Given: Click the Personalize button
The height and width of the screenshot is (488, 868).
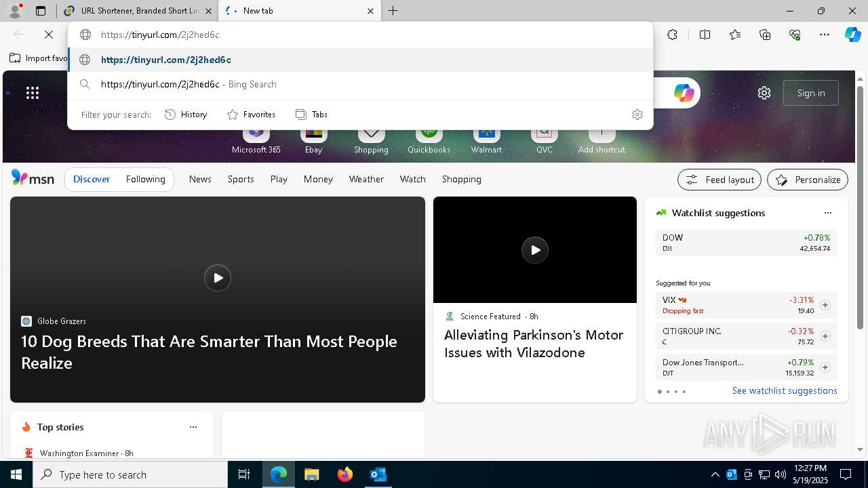Looking at the screenshot, I should [x=808, y=180].
